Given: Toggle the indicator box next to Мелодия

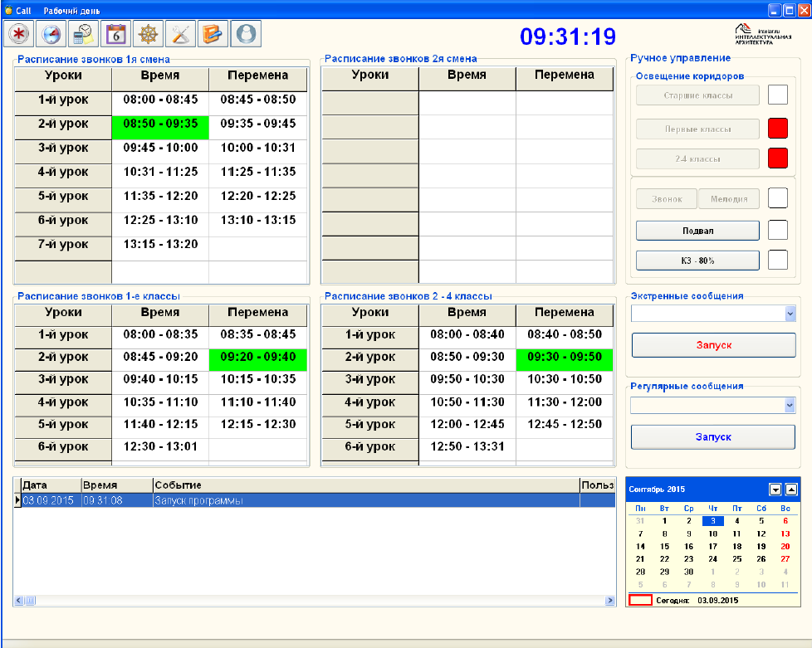Looking at the screenshot, I should [x=778, y=198].
